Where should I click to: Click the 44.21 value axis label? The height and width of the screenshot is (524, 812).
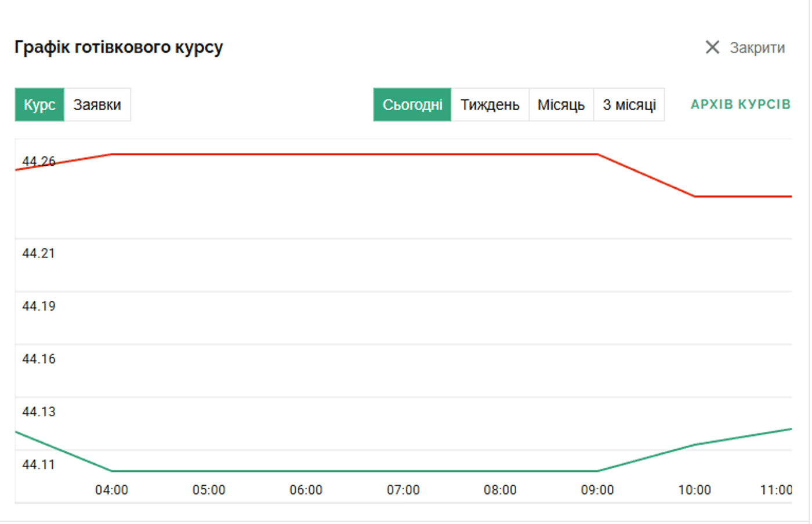click(39, 253)
